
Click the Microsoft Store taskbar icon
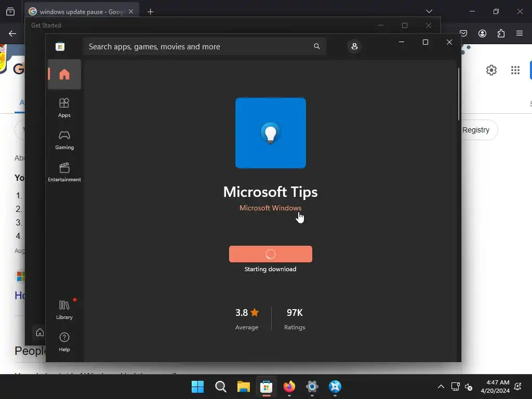click(267, 387)
